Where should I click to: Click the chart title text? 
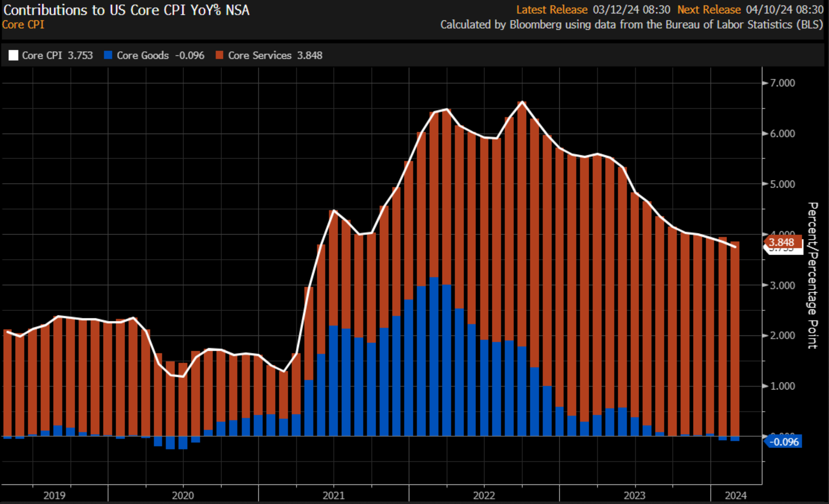126,10
